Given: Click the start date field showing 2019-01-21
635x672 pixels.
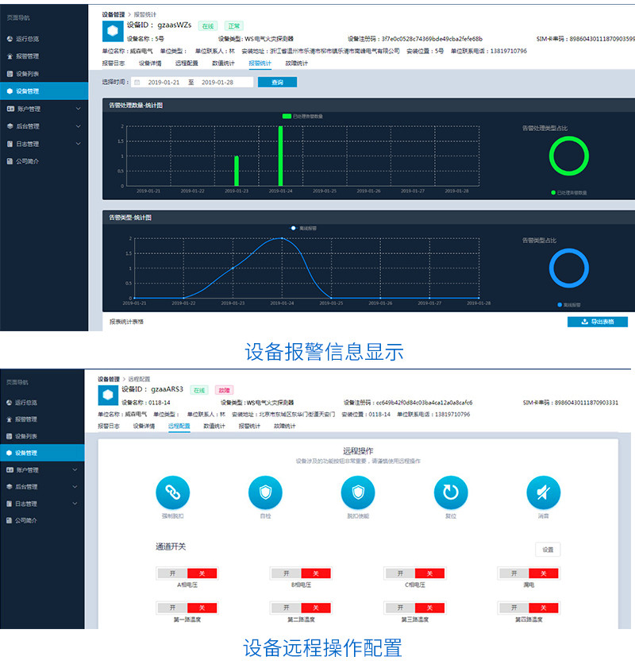Looking at the screenshot, I should click(x=164, y=82).
